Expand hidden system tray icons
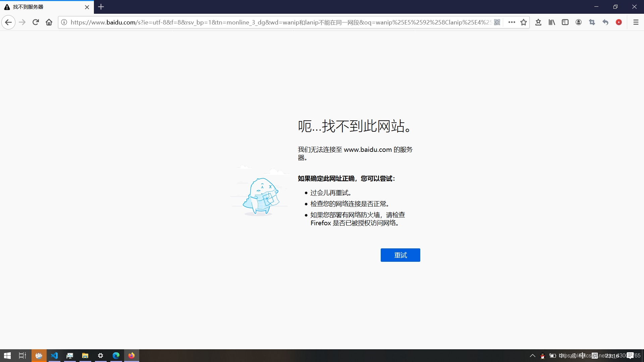The image size is (644, 362). point(532,356)
